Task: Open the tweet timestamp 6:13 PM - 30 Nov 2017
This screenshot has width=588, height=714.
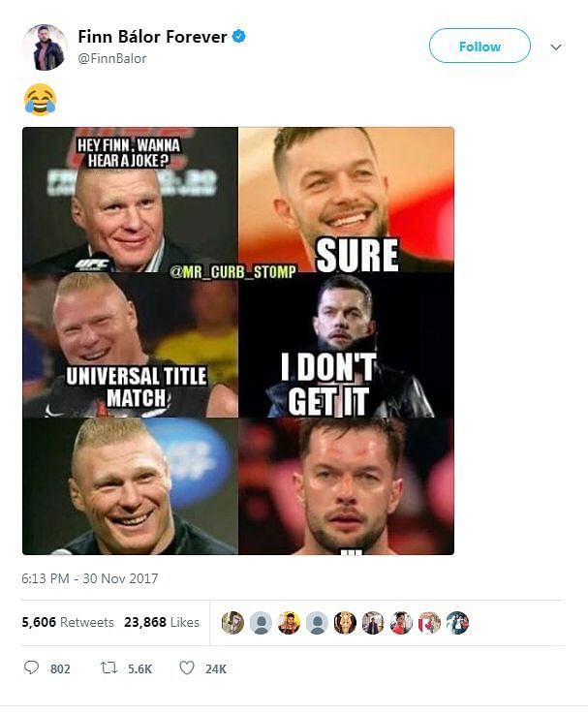Action: point(90,579)
